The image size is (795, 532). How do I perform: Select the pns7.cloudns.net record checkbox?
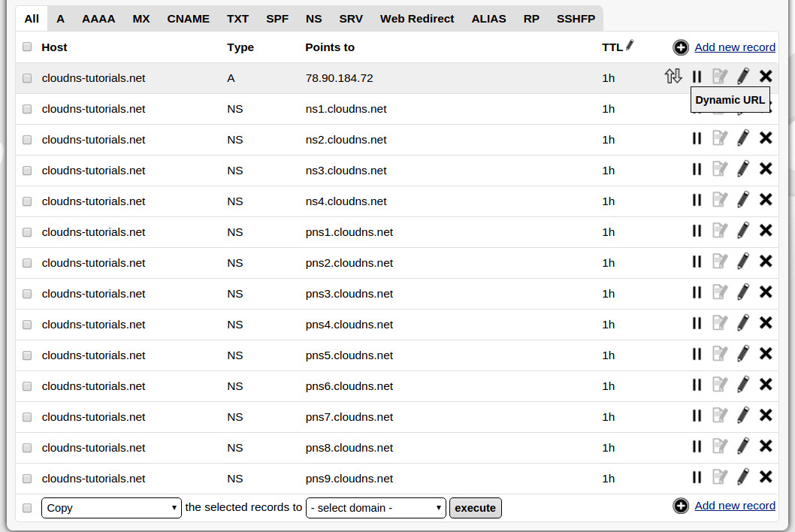click(x=27, y=417)
